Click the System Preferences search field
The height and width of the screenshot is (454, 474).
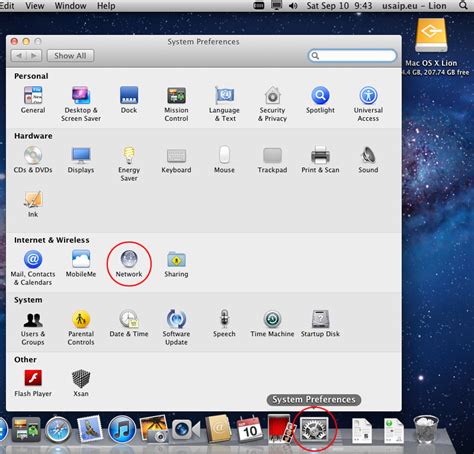(352, 56)
